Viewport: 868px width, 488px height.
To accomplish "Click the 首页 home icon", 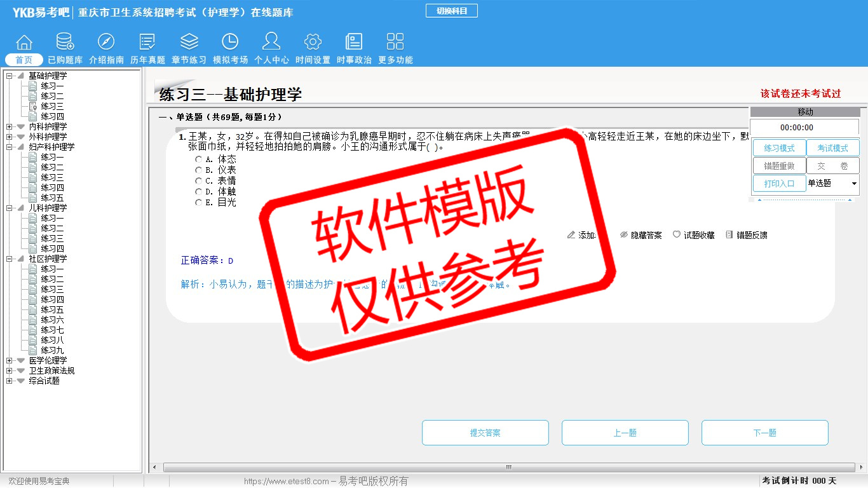I will tap(24, 43).
